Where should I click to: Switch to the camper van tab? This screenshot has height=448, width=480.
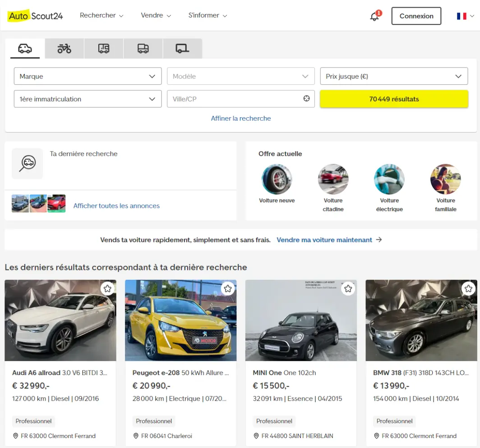coord(104,48)
